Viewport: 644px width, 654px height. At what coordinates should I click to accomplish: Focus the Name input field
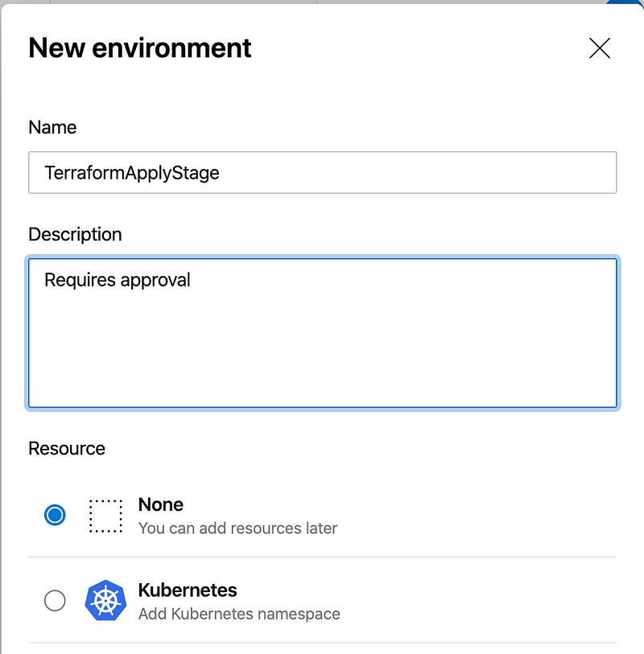[x=322, y=173]
